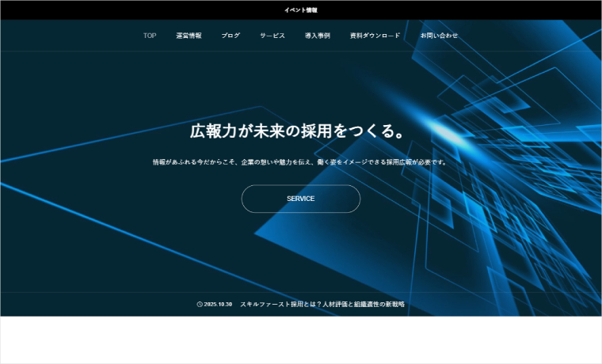Click empty news strip right of the article title
This screenshot has height=364, width=602.
point(507,305)
